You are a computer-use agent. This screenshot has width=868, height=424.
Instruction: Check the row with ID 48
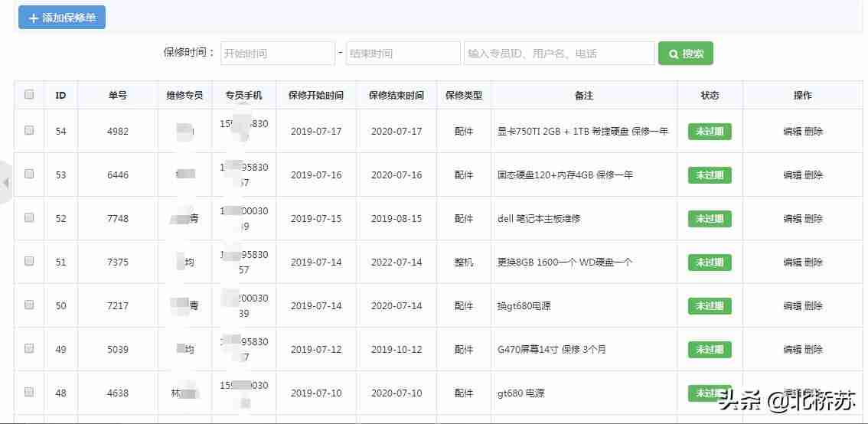point(29,392)
